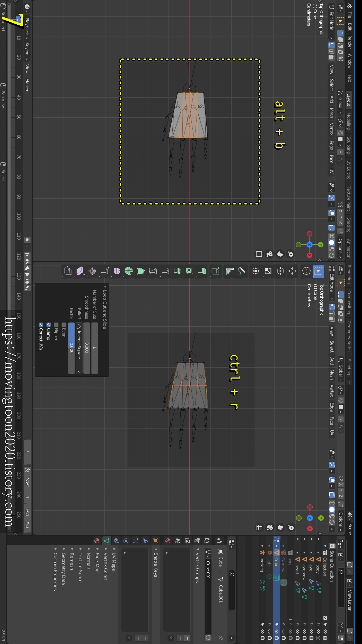Adjust the Factor slider
Viewport: 362px width, 644px height.
(71, 348)
